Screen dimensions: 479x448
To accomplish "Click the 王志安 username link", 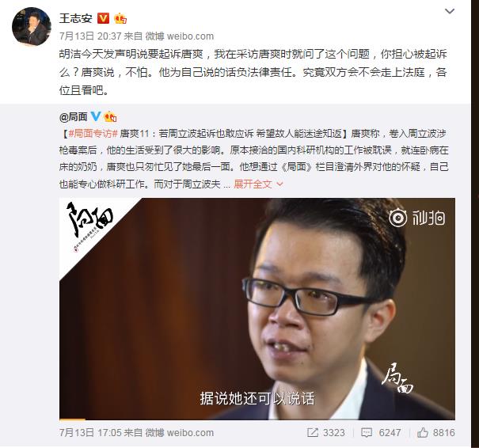I will pyautogui.click(x=75, y=18).
